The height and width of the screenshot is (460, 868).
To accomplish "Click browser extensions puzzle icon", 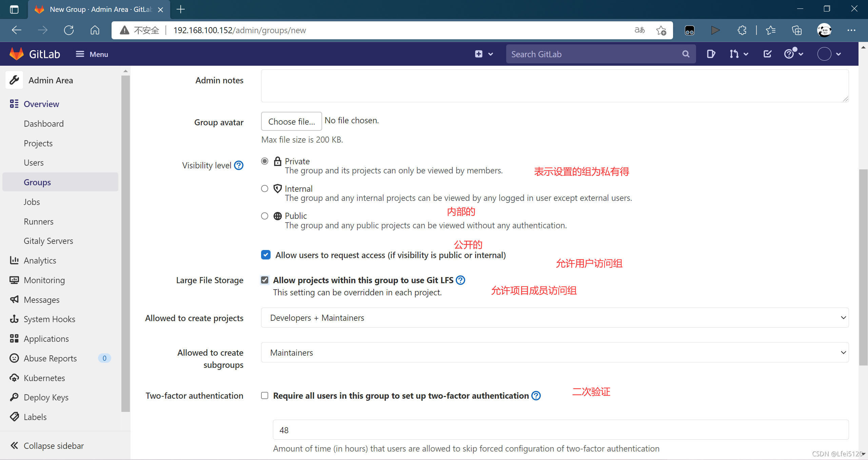I will tap(742, 30).
